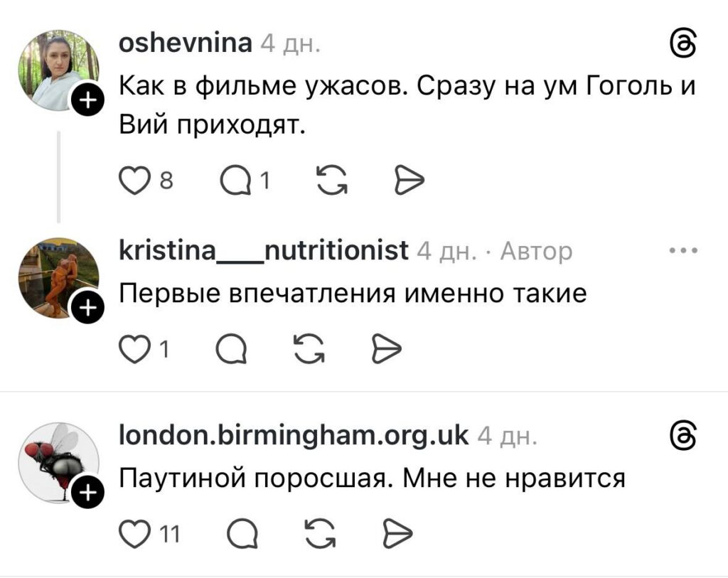728x578 pixels.
Task: Share oshevnina's comment via send icon
Action: pos(409,183)
